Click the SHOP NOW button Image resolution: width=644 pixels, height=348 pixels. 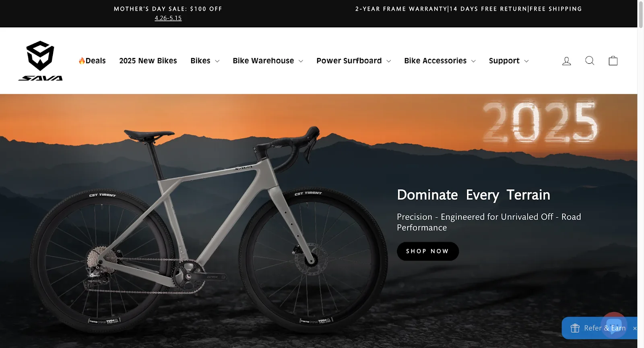click(427, 251)
